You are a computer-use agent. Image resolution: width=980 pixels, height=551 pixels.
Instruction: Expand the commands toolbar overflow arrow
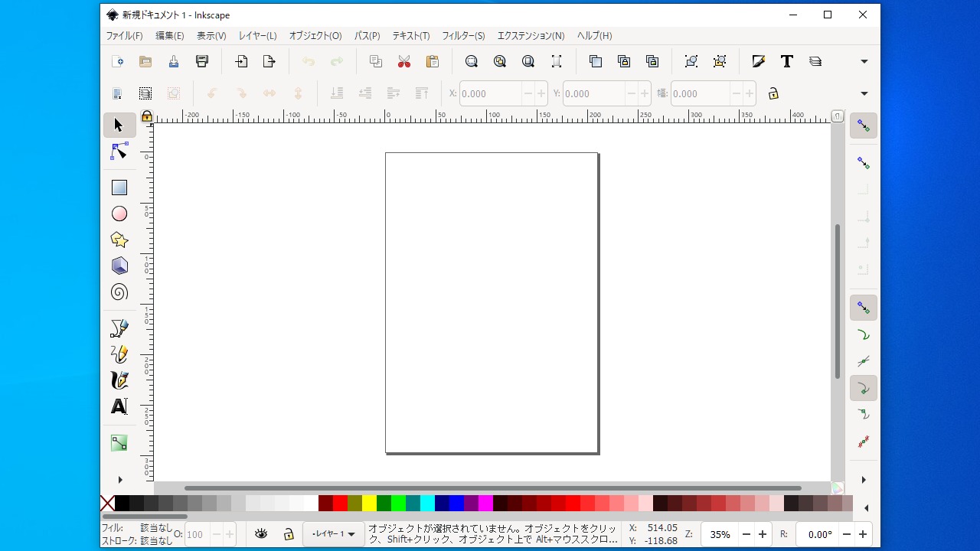click(864, 61)
